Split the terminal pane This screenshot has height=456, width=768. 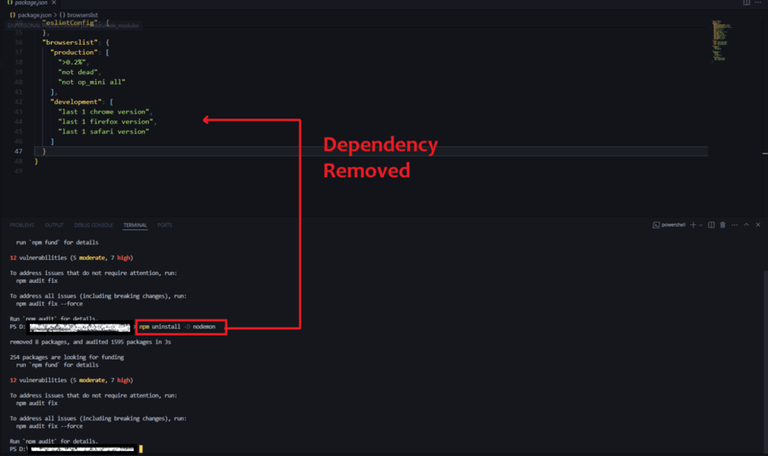711,225
